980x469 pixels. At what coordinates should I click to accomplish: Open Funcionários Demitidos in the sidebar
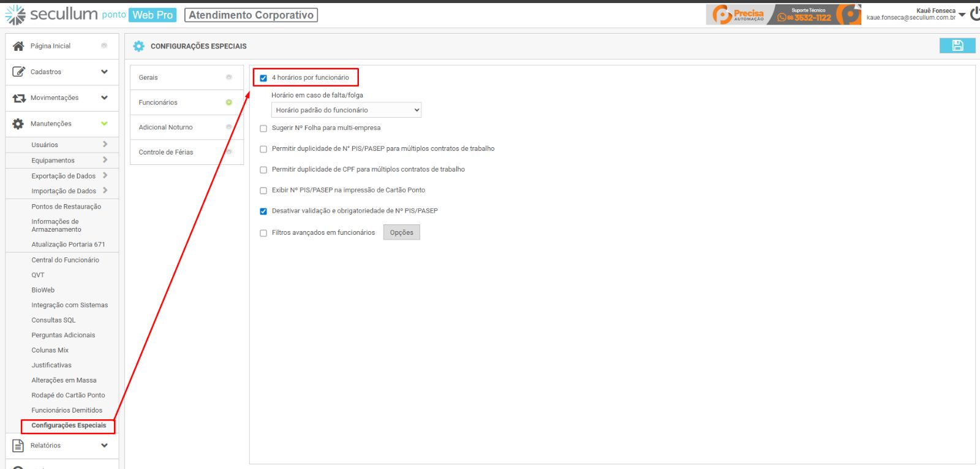(x=67, y=410)
